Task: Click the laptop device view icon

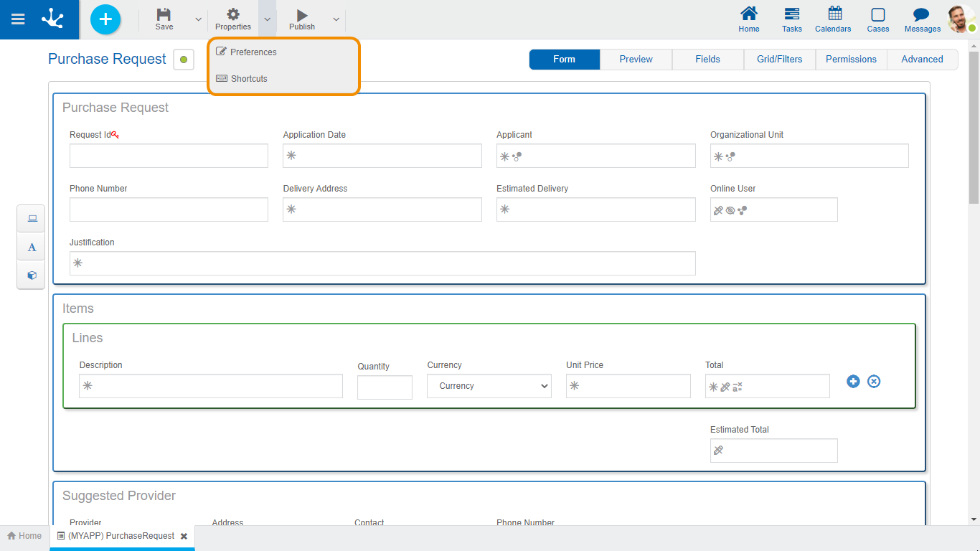Action: pyautogui.click(x=32, y=219)
